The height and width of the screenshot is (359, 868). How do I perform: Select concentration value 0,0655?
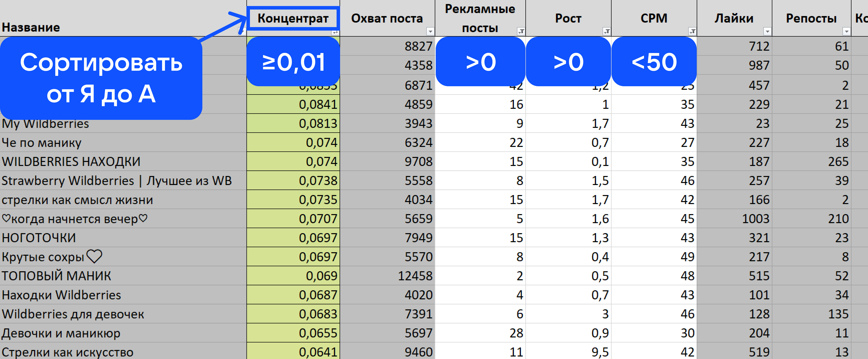294,333
